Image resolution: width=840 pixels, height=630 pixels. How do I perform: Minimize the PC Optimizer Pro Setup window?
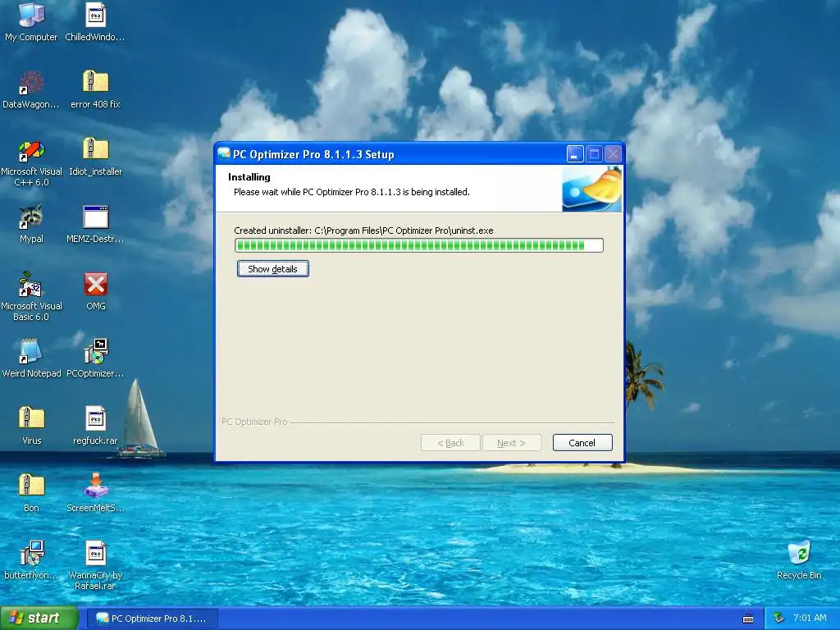pyautogui.click(x=575, y=154)
